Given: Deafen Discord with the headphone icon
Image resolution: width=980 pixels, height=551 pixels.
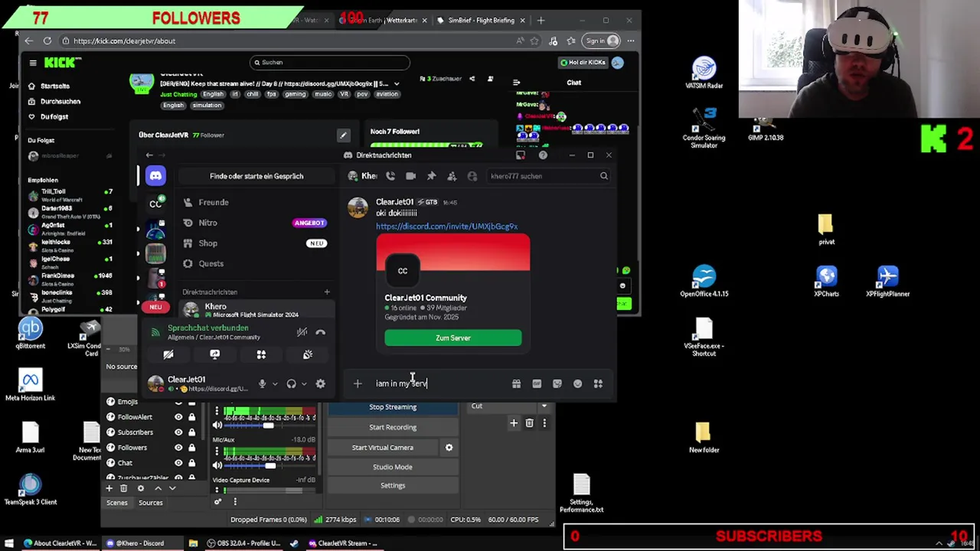Looking at the screenshot, I should coord(291,383).
